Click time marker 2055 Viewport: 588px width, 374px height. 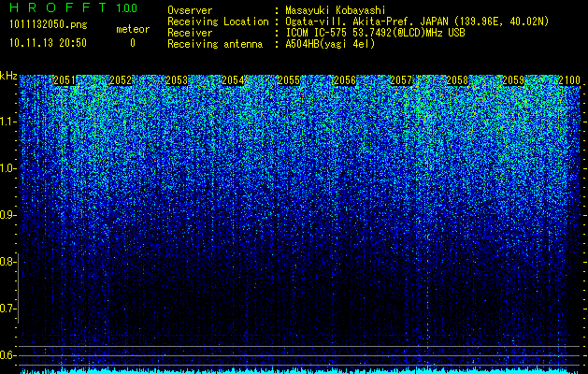(289, 80)
